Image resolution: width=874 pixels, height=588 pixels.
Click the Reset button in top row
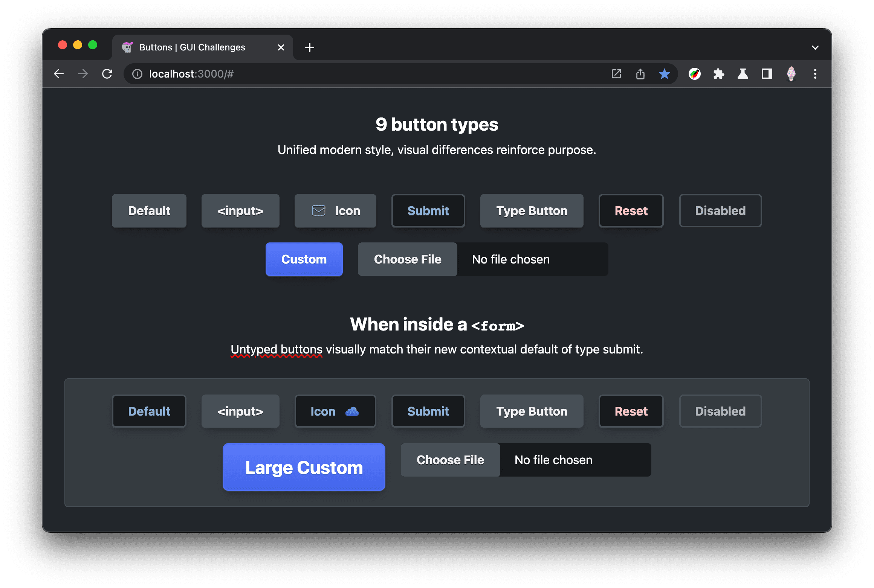click(x=630, y=211)
